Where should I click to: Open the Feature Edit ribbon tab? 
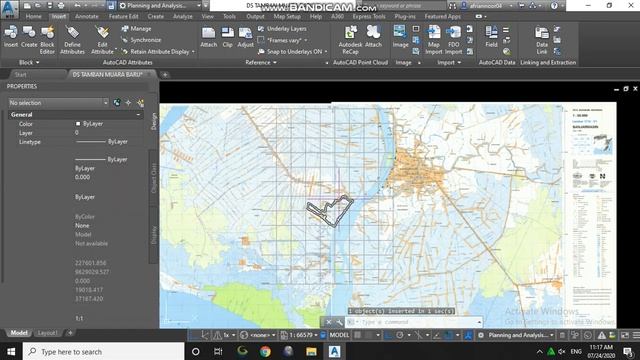coord(123,16)
